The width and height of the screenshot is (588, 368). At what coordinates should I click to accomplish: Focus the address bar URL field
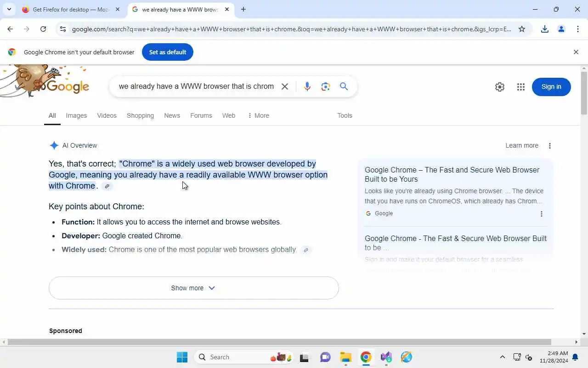click(292, 29)
